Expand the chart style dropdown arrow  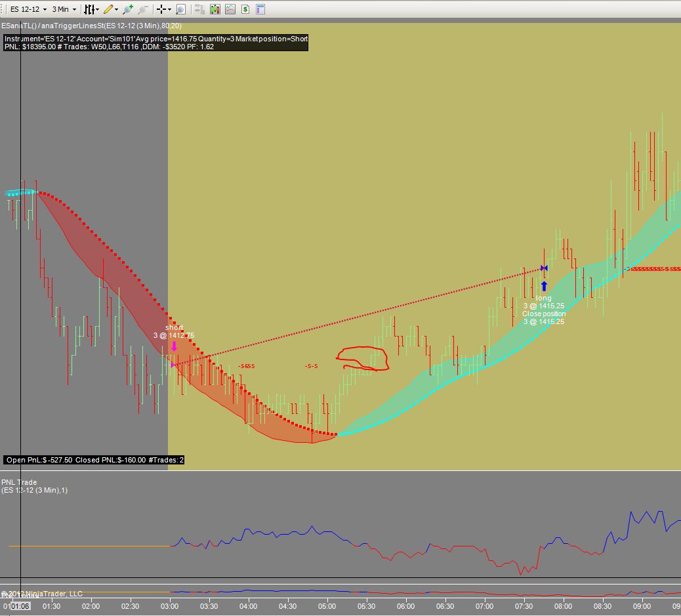coord(97,9)
